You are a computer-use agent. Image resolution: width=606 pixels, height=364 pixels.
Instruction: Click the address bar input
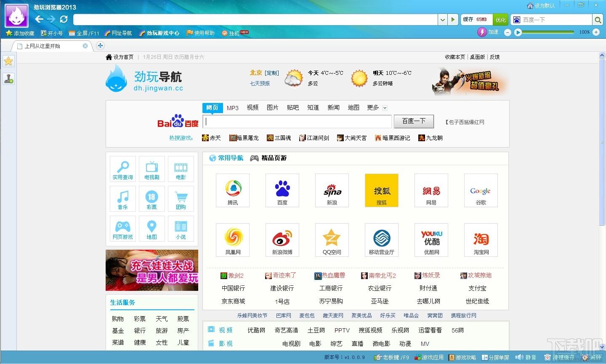coord(255,20)
